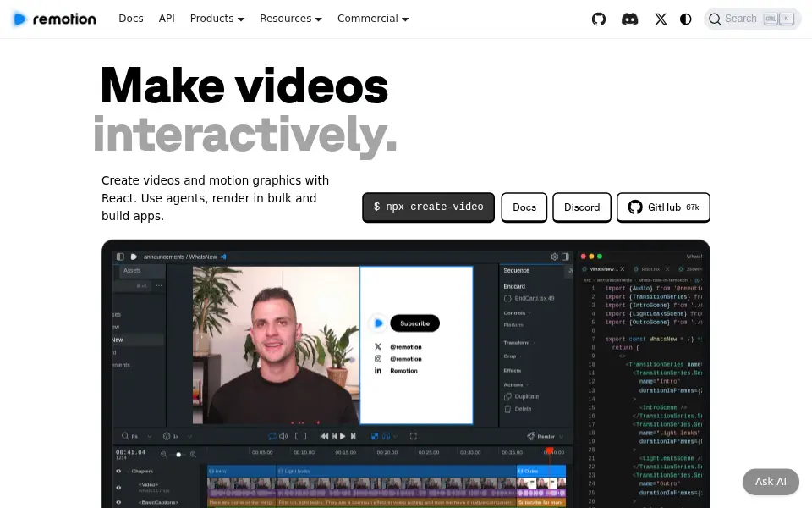Click VS Code icon next to WhatsNew
812x508 pixels.
[x=223, y=257]
